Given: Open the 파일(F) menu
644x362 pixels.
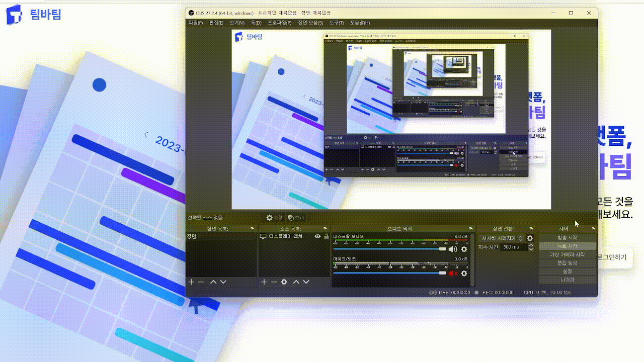Looking at the screenshot, I should coord(196,23).
